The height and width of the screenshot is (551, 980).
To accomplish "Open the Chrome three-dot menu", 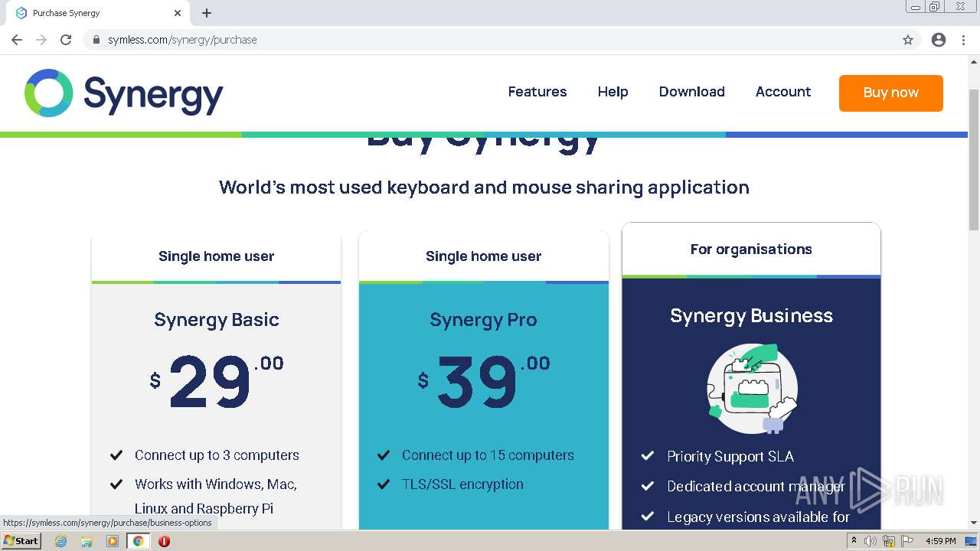I will 963,40.
